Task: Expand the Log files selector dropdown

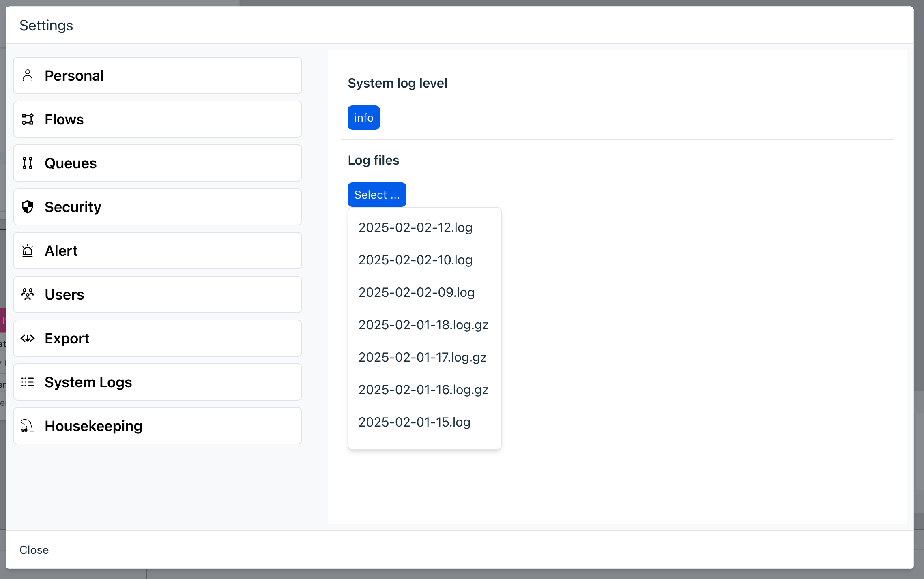Action: click(377, 194)
